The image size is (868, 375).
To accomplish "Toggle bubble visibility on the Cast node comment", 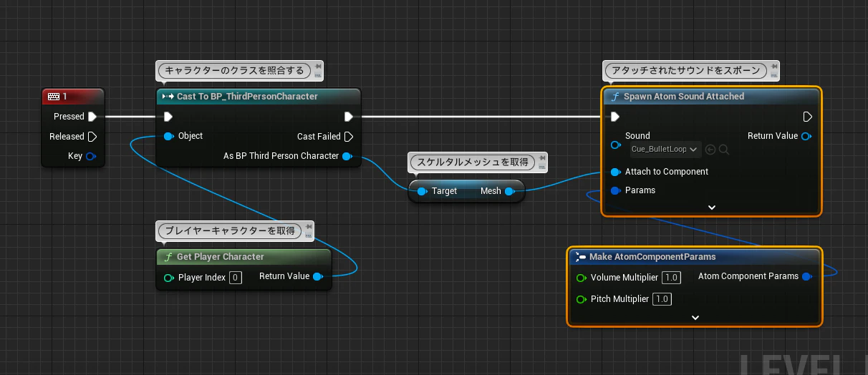I will [x=319, y=73].
